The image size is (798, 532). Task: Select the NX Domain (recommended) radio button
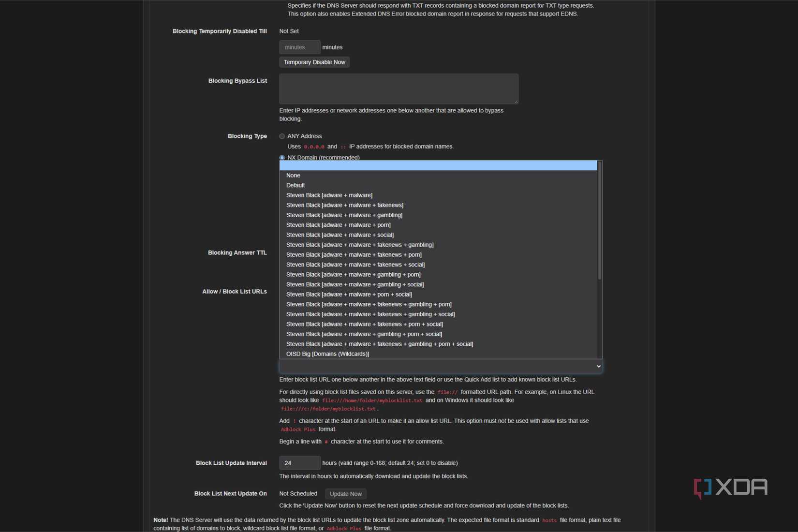(282, 158)
